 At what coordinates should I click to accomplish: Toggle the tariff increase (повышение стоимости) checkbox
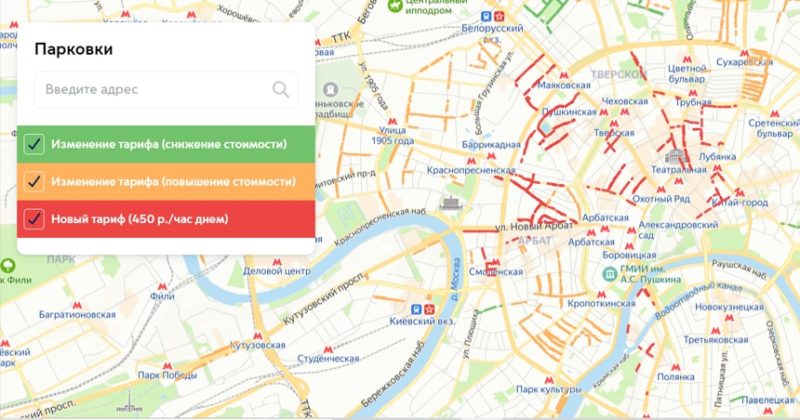tap(34, 182)
